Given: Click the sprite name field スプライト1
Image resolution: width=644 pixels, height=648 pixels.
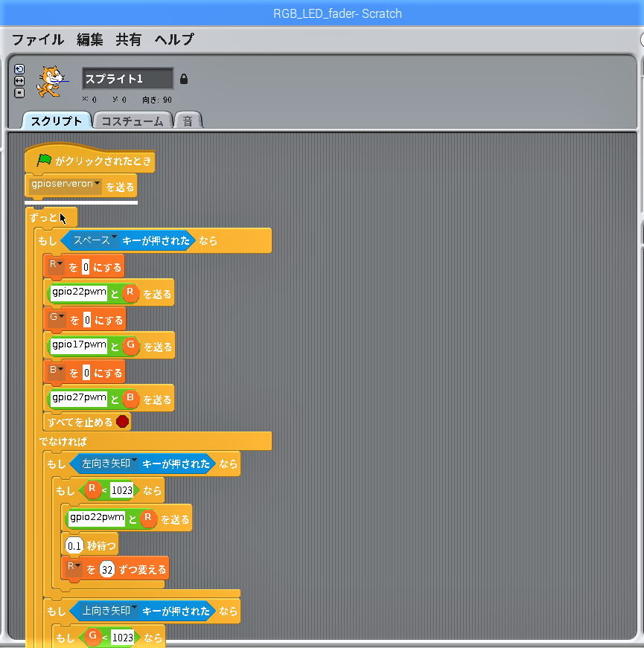Looking at the screenshot, I should click(x=128, y=79).
